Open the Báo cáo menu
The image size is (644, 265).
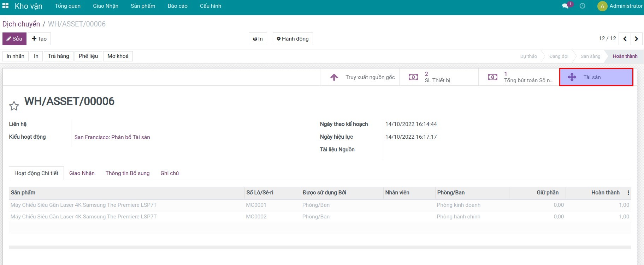click(x=177, y=6)
